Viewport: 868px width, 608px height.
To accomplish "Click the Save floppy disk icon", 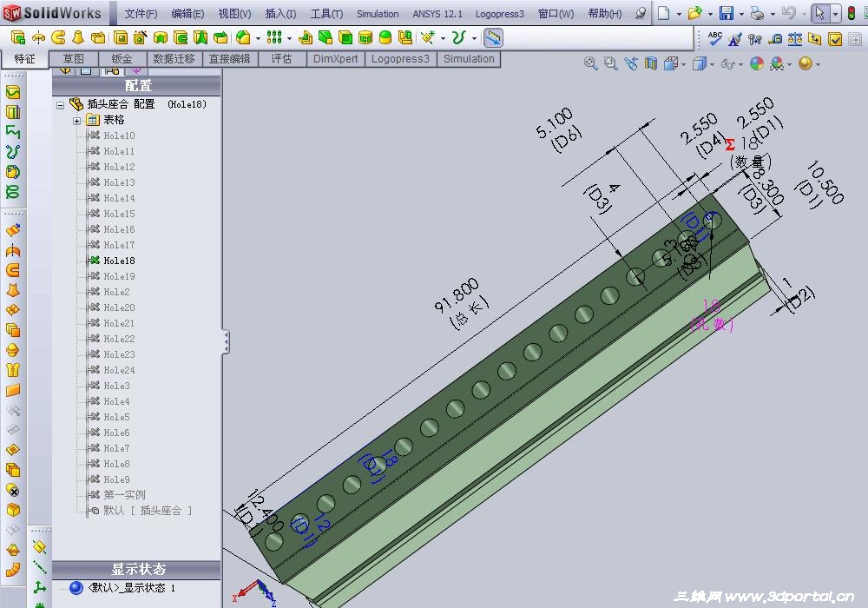I will tap(727, 13).
